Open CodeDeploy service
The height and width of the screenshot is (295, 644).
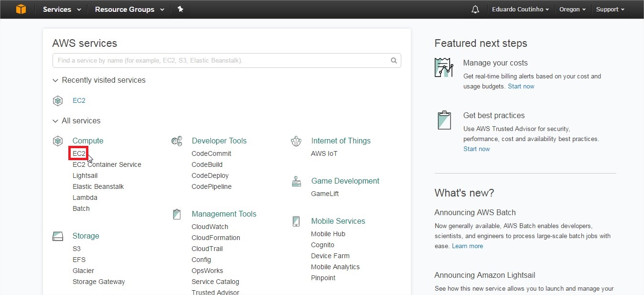coord(210,175)
